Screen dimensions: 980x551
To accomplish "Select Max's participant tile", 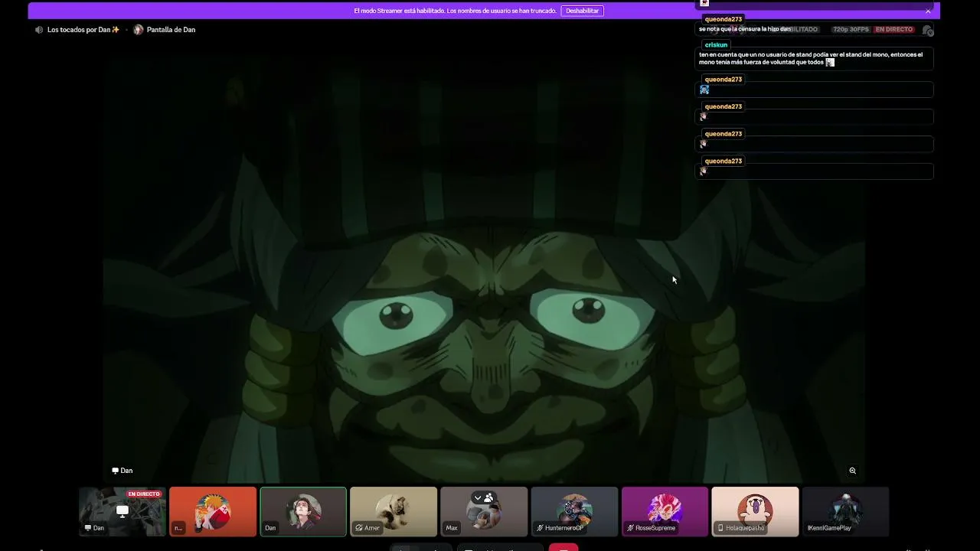I will pos(484,511).
